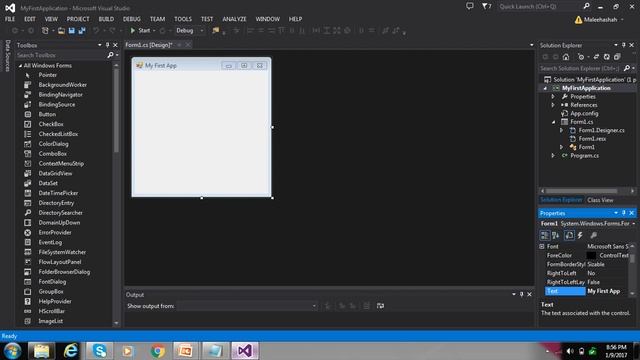
Task: Select App.config in Solution Explorer
Action: [x=584, y=113]
